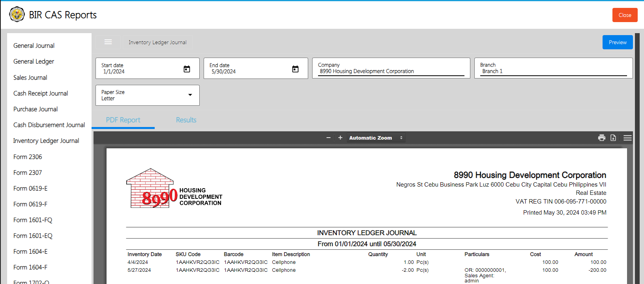Open Cash Disbursement Journal report
This screenshot has height=284, width=644.
(49, 125)
